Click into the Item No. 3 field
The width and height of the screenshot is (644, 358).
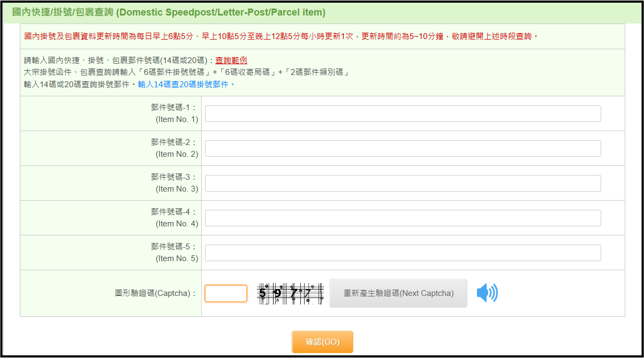tap(403, 183)
